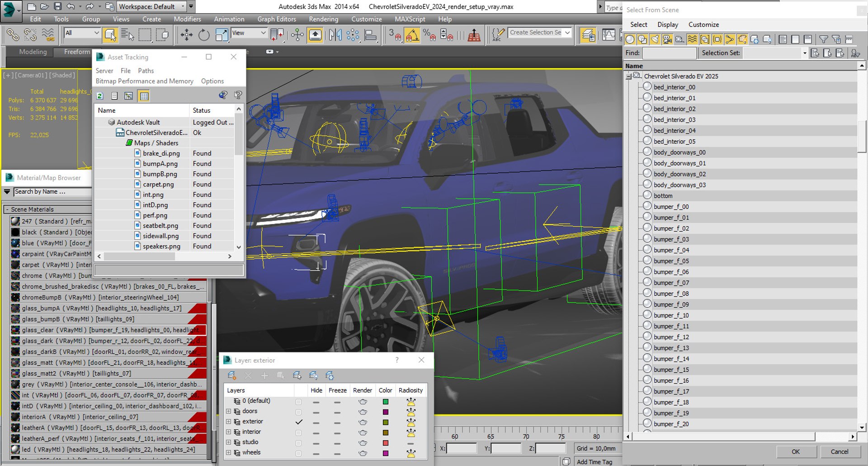Make interior layer the current layer
Image resolution: width=868 pixels, height=466 pixels.
click(x=298, y=433)
